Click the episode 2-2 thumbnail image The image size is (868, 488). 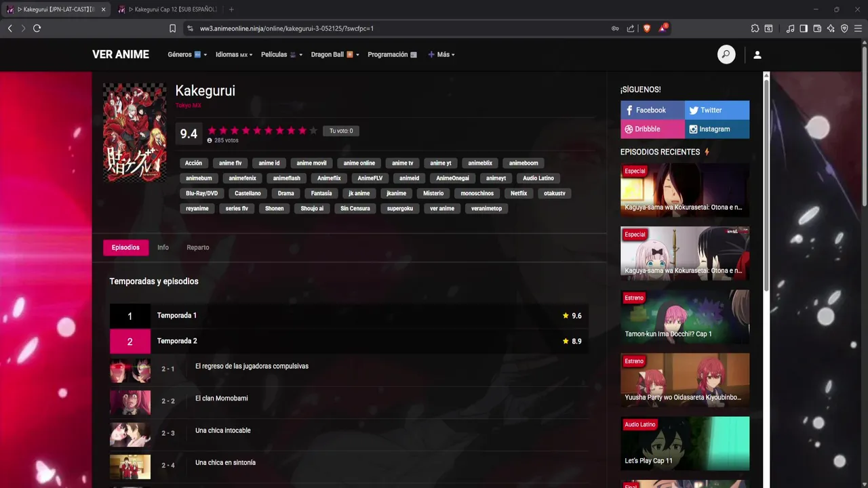(130, 403)
